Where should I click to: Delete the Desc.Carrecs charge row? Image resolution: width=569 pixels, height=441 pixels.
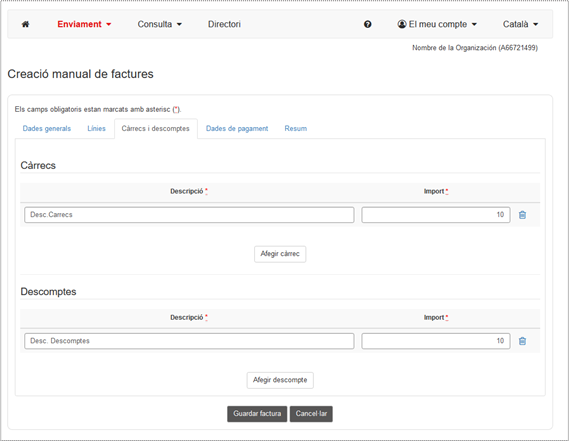tap(522, 215)
